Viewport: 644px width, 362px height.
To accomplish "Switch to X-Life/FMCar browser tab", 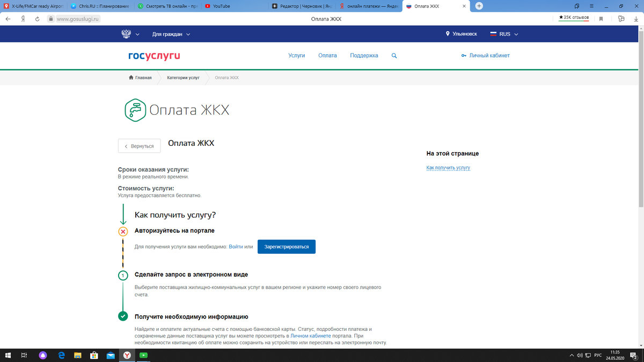I will pos(33,6).
